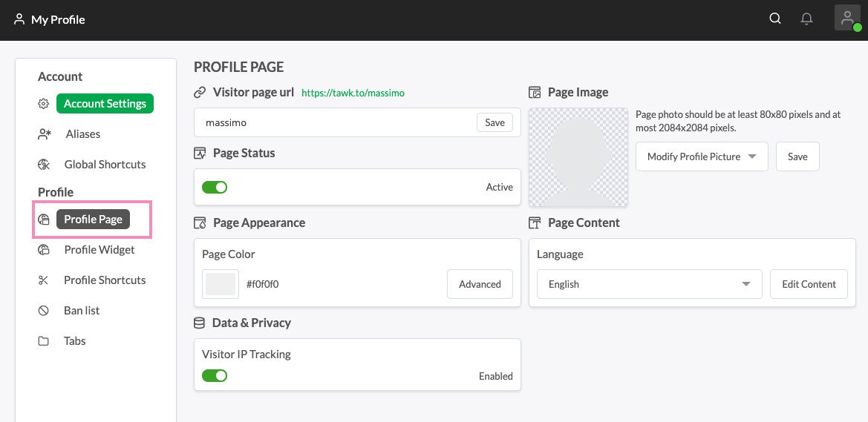Image resolution: width=868 pixels, height=422 pixels.
Task: Open the notifications bell
Action: [x=806, y=19]
